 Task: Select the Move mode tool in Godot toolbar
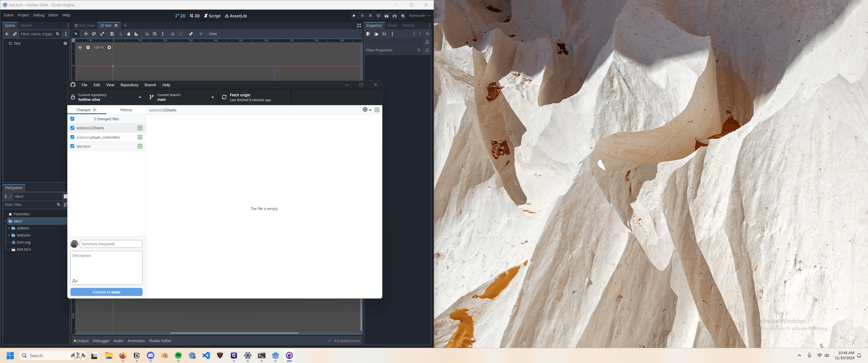coord(86,34)
